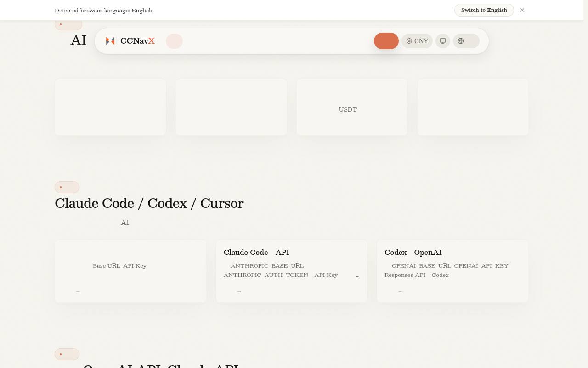Select the pale pink pill nav item
This screenshot has height=368, width=588.
(174, 41)
